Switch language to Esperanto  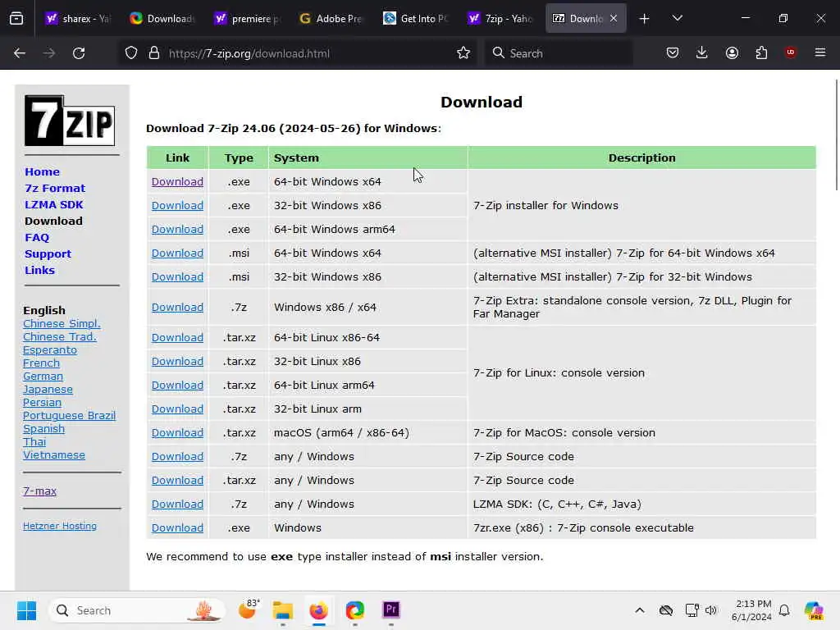pyautogui.click(x=50, y=349)
